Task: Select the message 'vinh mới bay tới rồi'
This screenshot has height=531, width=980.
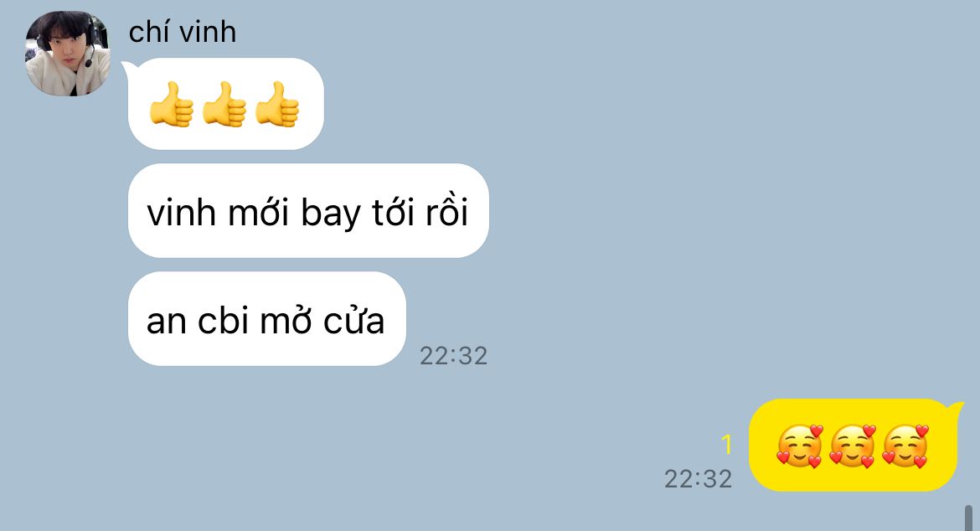Action: click(x=308, y=210)
